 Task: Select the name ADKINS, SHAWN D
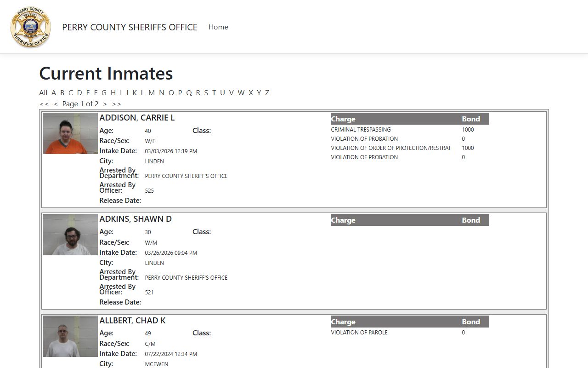pos(136,219)
